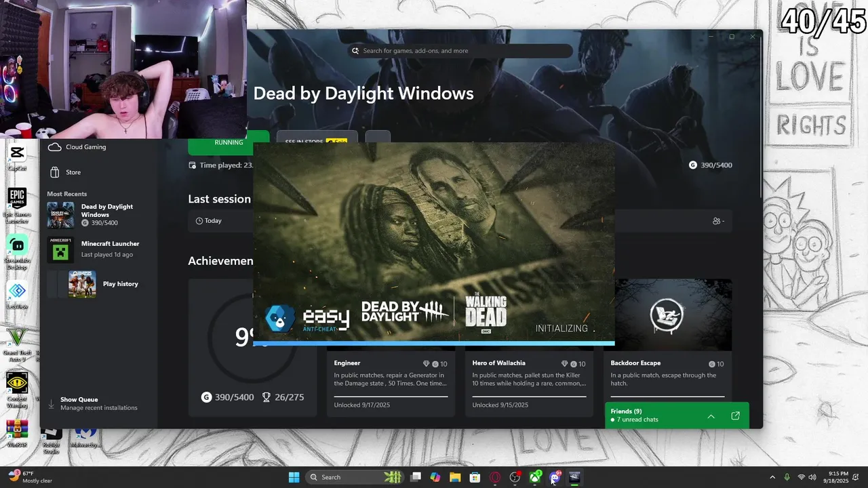
Task: Open Microsoft Store from the taskbar
Action: pyautogui.click(x=475, y=477)
